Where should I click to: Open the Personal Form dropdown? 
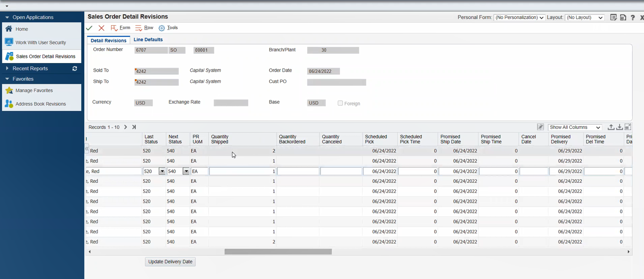point(519,18)
